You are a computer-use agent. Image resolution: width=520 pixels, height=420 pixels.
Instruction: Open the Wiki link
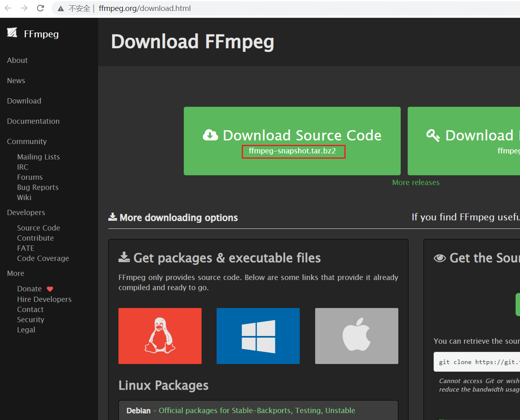tap(24, 198)
